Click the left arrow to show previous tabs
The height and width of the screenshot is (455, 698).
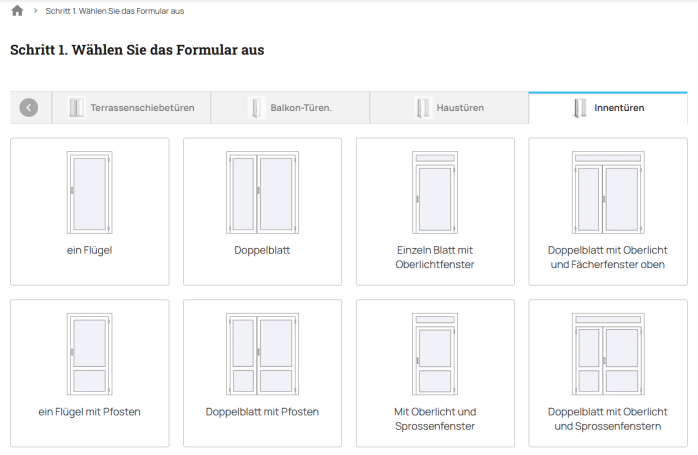29,108
